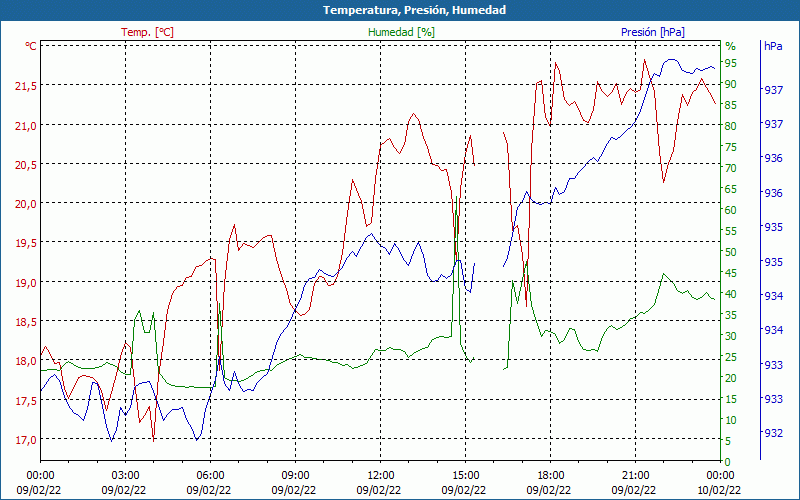
Task: Select the blue 'Presión [hPa]' legend label
Action: tap(653, 32)
